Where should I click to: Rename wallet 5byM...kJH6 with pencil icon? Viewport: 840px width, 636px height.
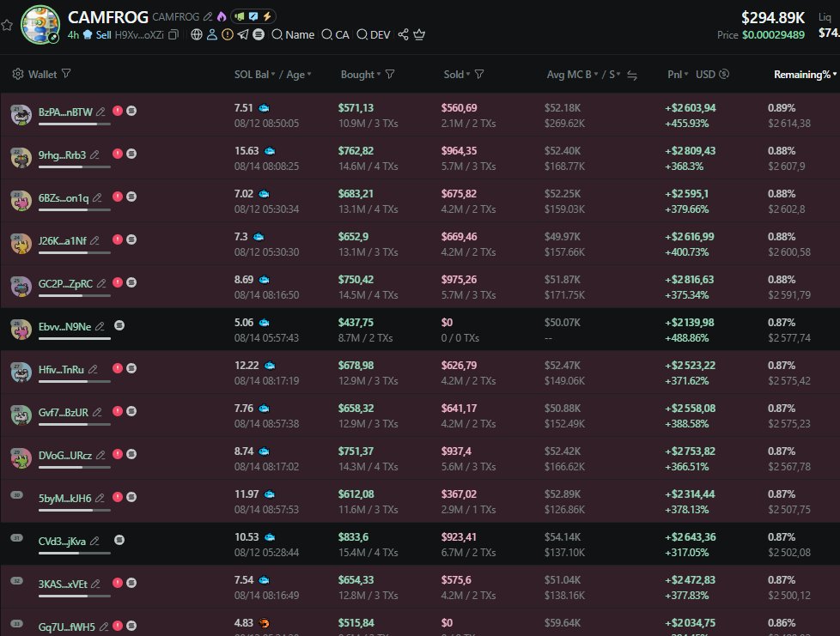pos(100,499)
